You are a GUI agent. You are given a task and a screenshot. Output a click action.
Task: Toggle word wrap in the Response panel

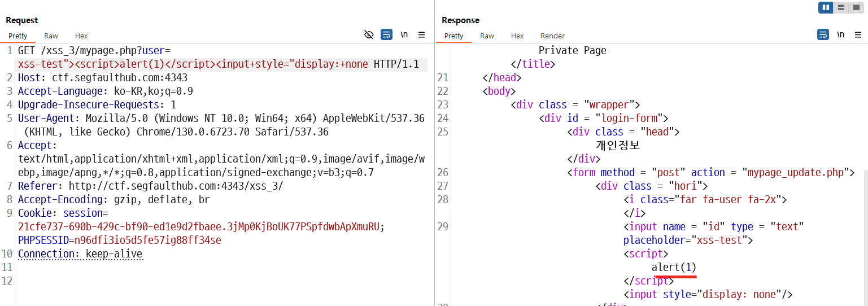pyautogui.click(x=823, y=35)
